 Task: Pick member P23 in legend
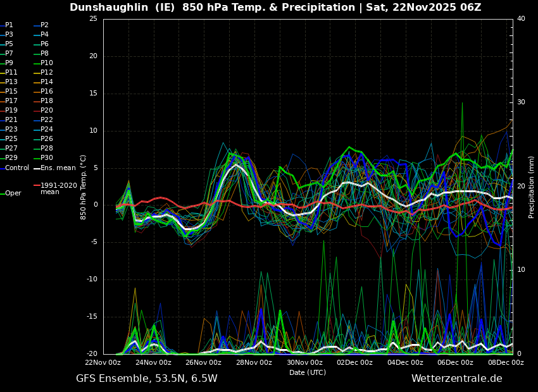point(11,129)
